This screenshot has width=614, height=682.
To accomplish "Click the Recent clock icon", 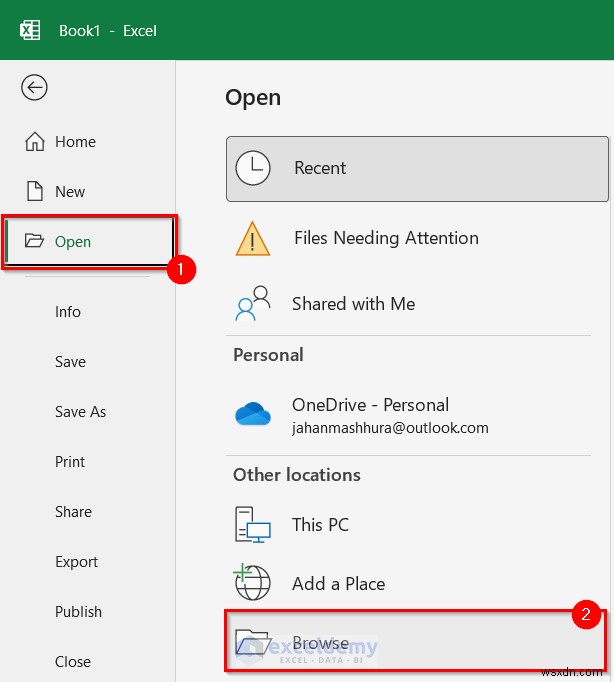I will pos(253,168).
